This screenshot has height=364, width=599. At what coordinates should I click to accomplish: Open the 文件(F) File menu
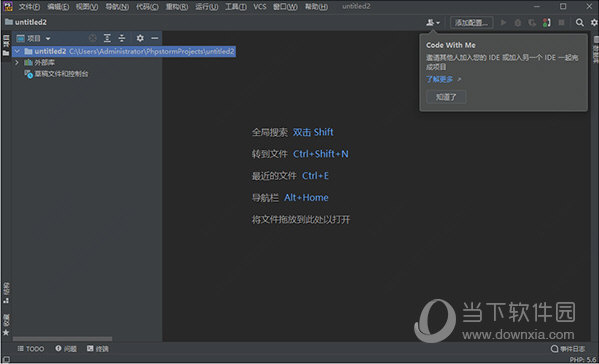pos(29,7)
